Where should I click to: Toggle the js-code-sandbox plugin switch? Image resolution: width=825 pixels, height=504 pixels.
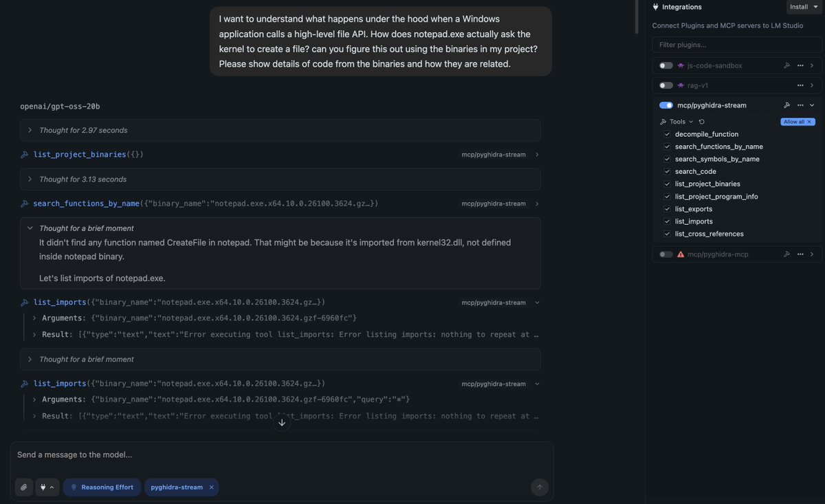[665, 65]
